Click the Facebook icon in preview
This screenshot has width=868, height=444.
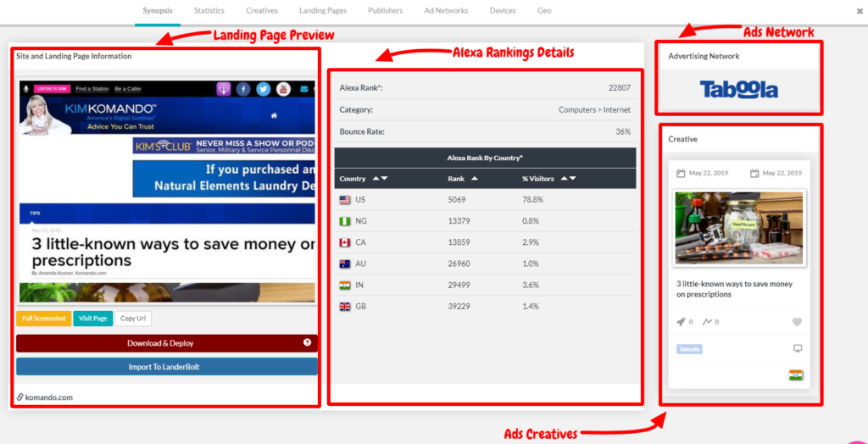tap(243, 89)
